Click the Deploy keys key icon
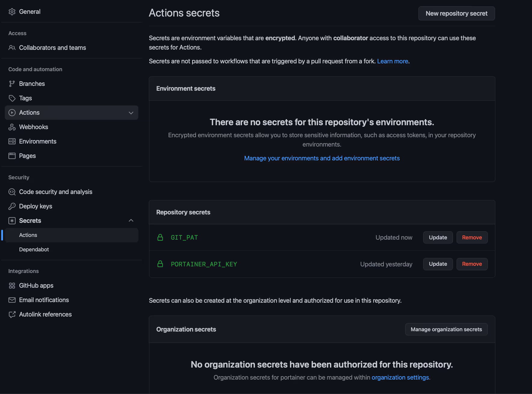Image resolution: width=532 pixels, height=394 pixels. [12, 206]
